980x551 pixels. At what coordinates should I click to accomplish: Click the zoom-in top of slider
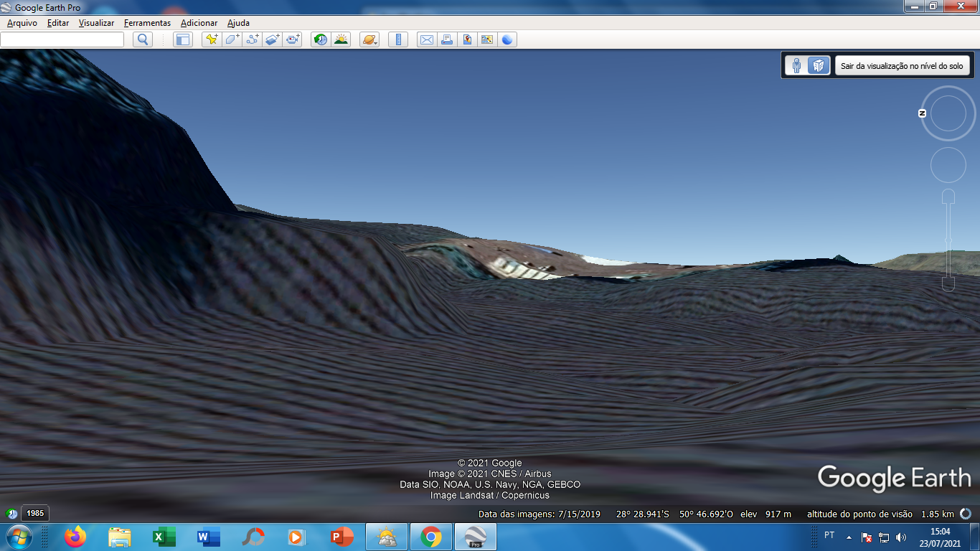[948, 196]
